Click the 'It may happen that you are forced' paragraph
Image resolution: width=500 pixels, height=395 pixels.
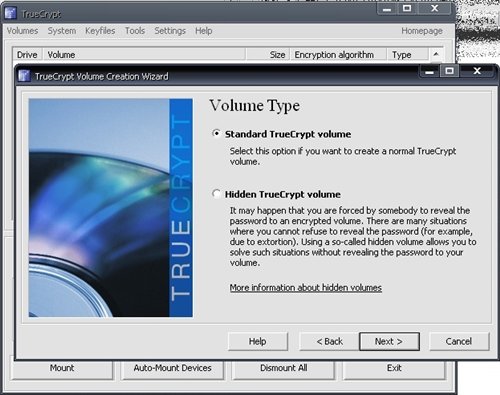tap(353, 237)
